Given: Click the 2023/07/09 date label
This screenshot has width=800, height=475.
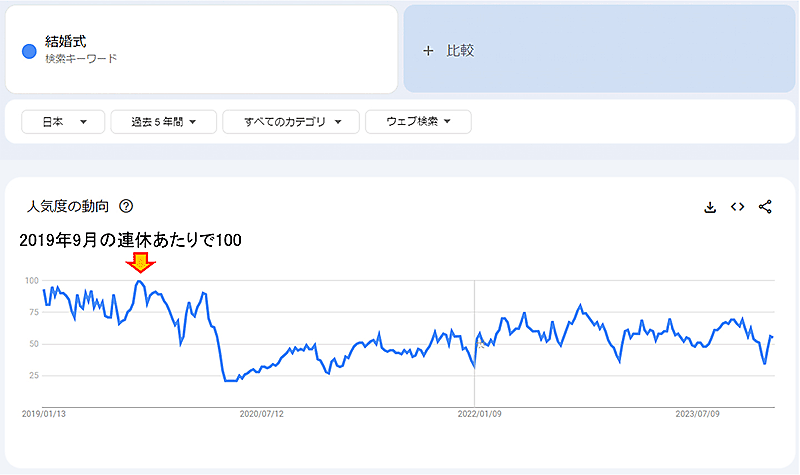Looking at the screenshot, I should point(696,412).
